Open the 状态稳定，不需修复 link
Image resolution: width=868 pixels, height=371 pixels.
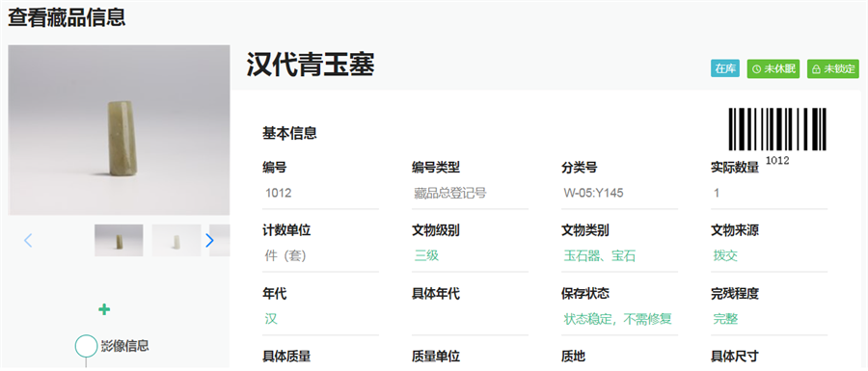[x=618, y=319]
